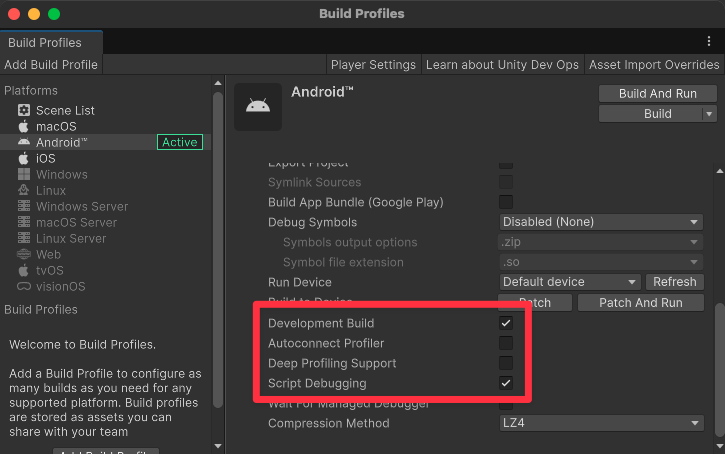Toggle the Script Debugging checkbox
This screenshot has width=725, height=454.
coord(506,383)
